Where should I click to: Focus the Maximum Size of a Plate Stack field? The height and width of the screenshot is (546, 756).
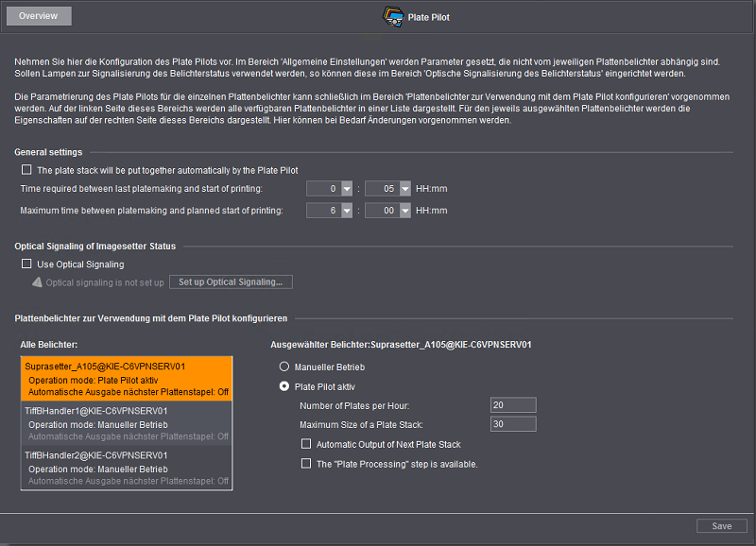[513, 424]
